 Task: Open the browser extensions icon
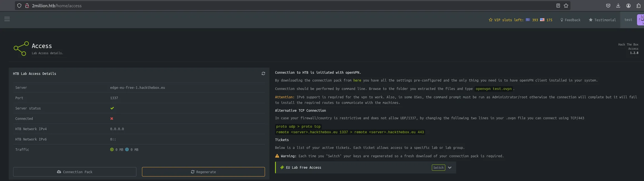[x=638, y=6]
